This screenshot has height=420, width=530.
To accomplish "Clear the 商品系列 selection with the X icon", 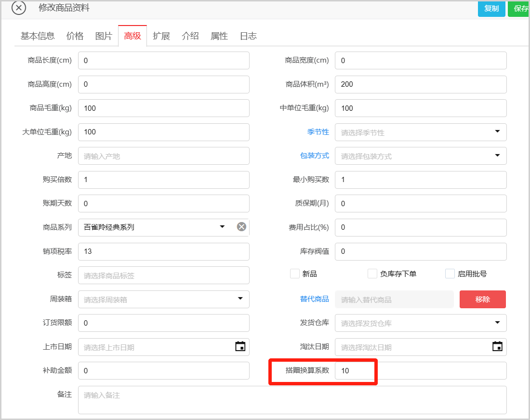I will (x=241, y=227).
